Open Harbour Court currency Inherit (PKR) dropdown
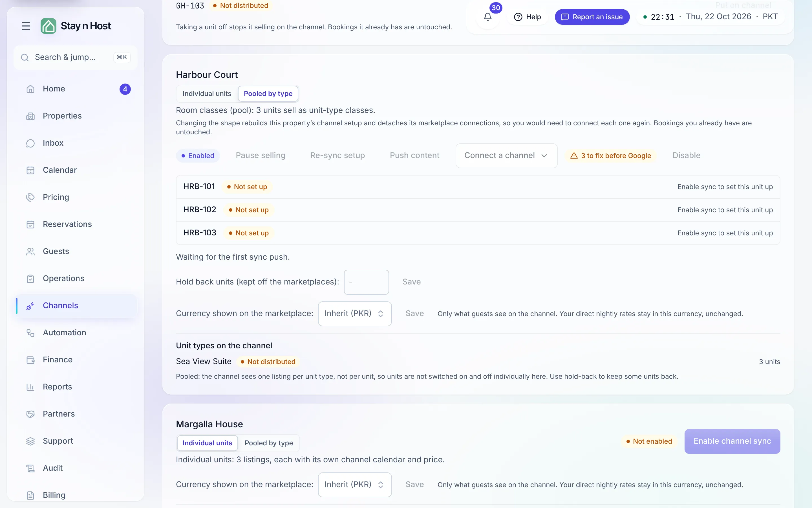 tap(355, 314)
